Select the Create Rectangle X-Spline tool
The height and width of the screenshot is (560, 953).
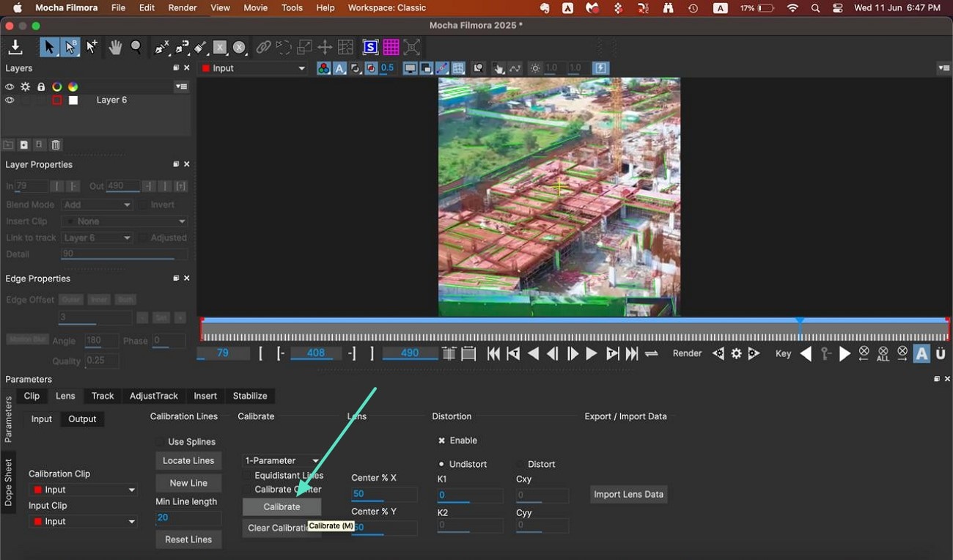coord(219,48)
